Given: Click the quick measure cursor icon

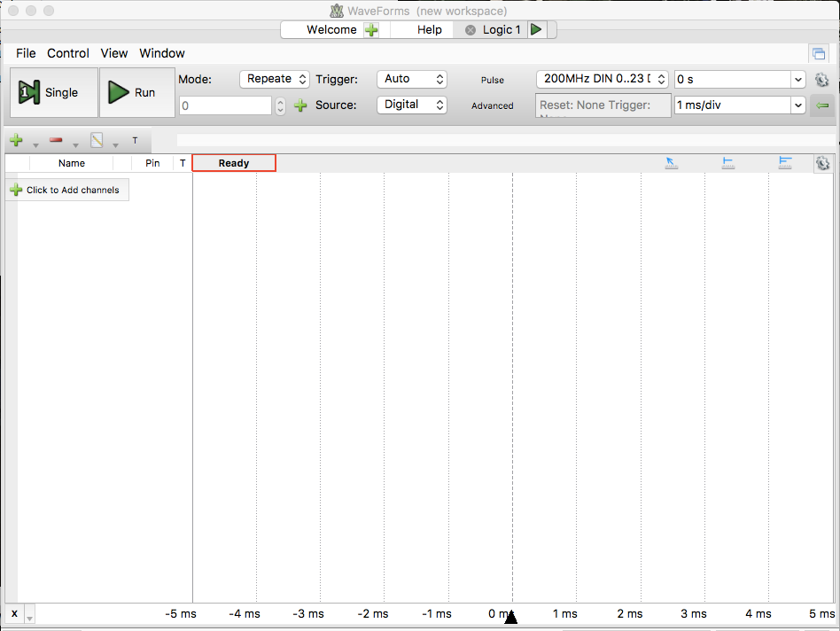Looking at the screenshot, I should pyautogui.click(x=672, y=163).
